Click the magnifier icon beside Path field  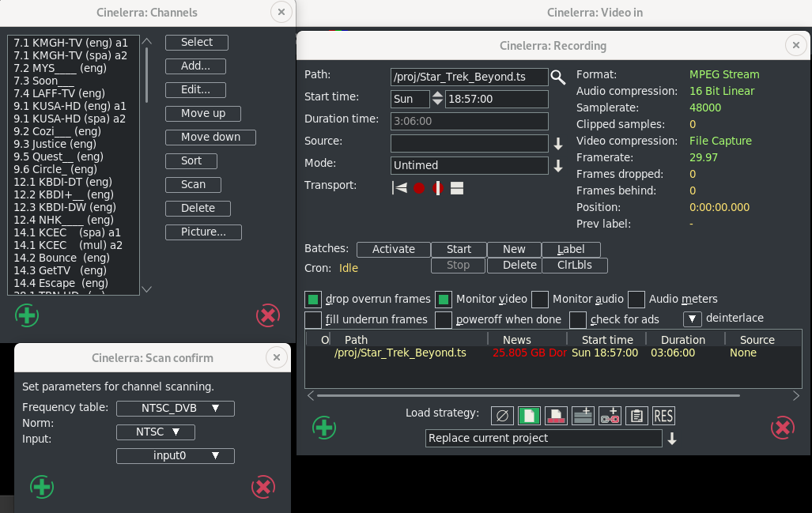558,77
